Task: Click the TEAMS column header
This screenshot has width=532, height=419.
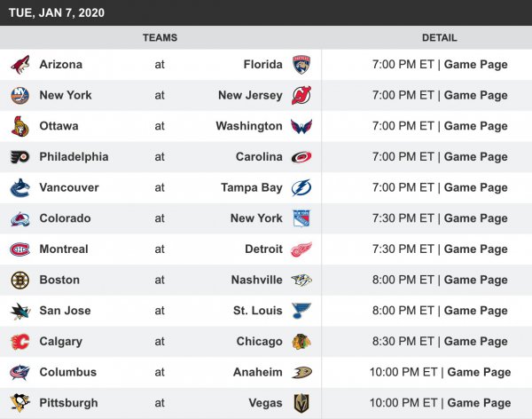Action: point(160,38)
